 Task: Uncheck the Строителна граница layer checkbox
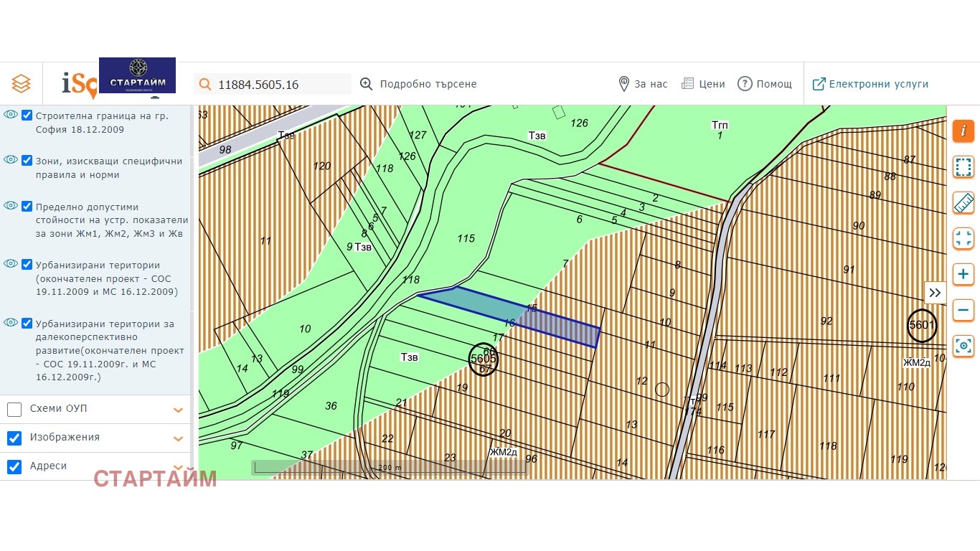(27, 116)
